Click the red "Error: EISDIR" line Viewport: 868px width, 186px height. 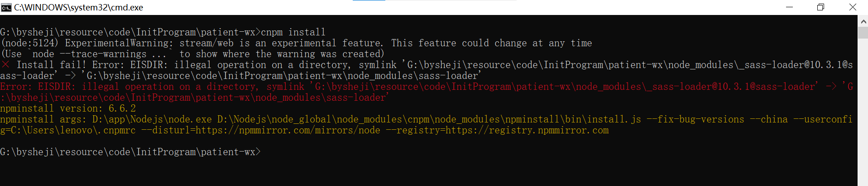click(x=426, y=92)
